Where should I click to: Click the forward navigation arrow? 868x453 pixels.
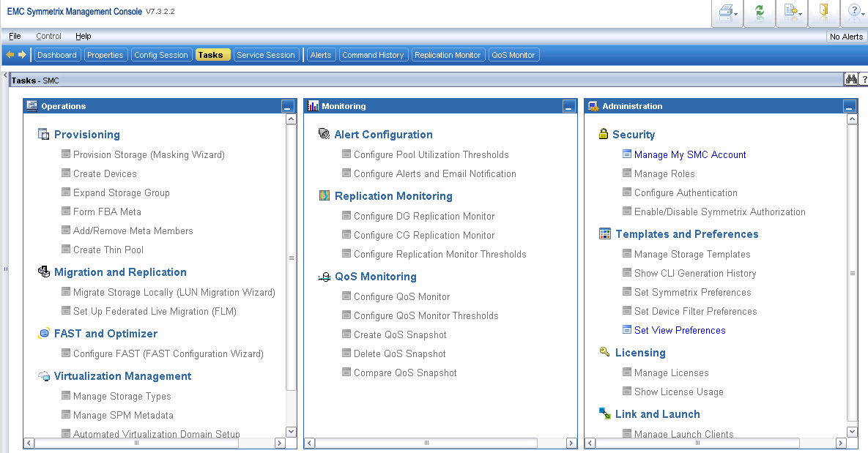[22, 55]
